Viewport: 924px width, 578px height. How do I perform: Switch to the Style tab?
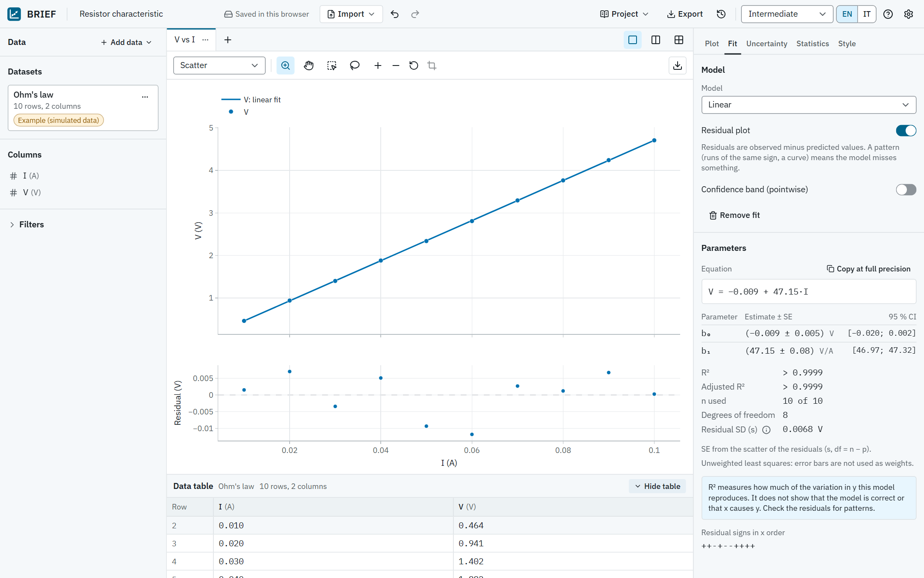847,44
